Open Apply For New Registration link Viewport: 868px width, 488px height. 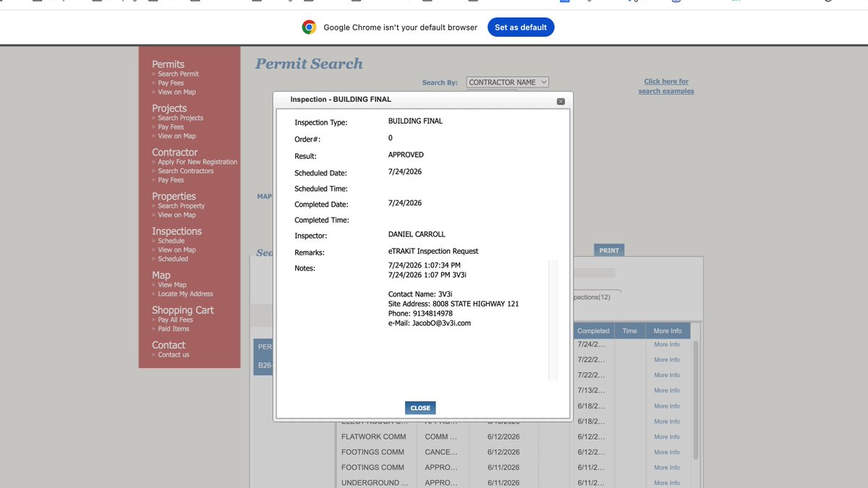click(197, 162)
